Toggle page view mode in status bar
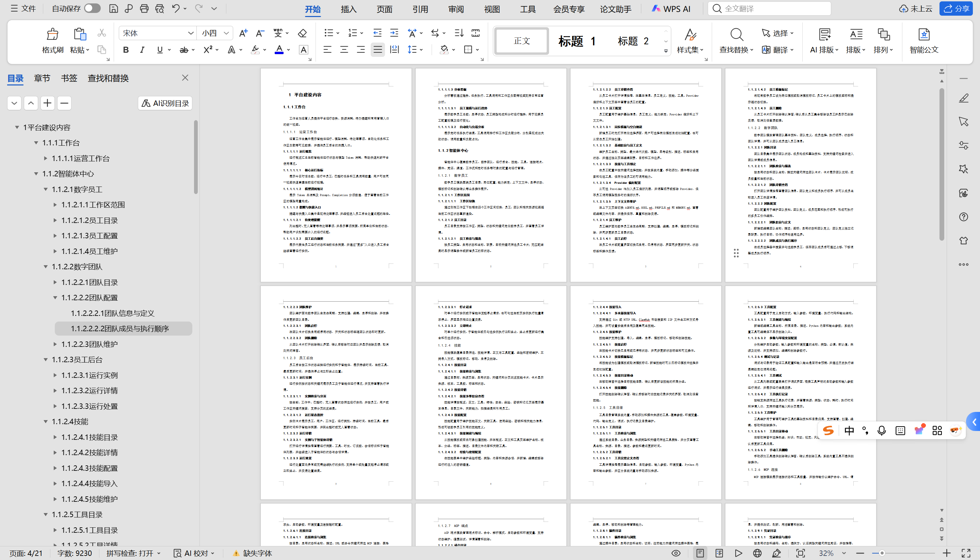The height and width of the screenshot is (560, 980). click(x=700, y=553)
